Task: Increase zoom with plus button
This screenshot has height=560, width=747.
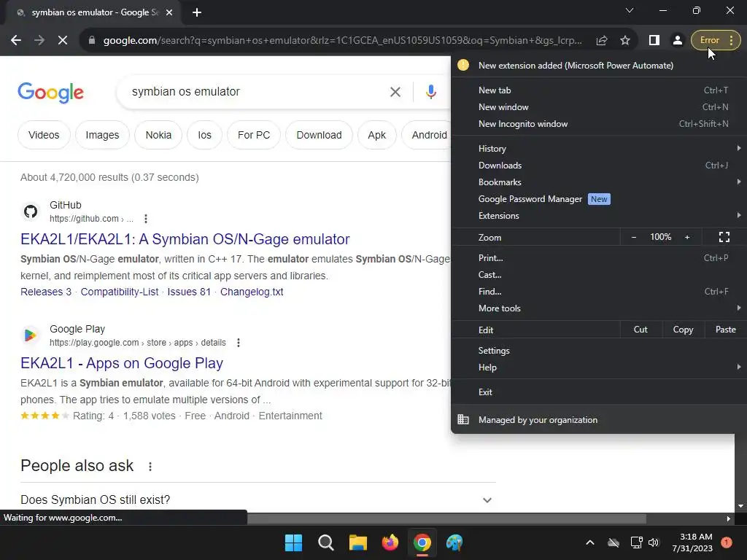Action: tap(687, 237)
